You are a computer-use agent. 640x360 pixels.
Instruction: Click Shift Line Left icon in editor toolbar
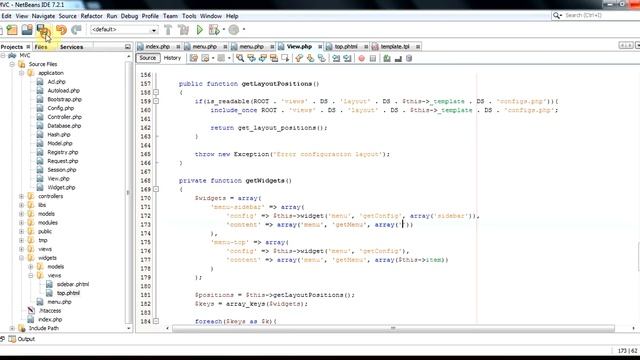(x=336, y=58)
